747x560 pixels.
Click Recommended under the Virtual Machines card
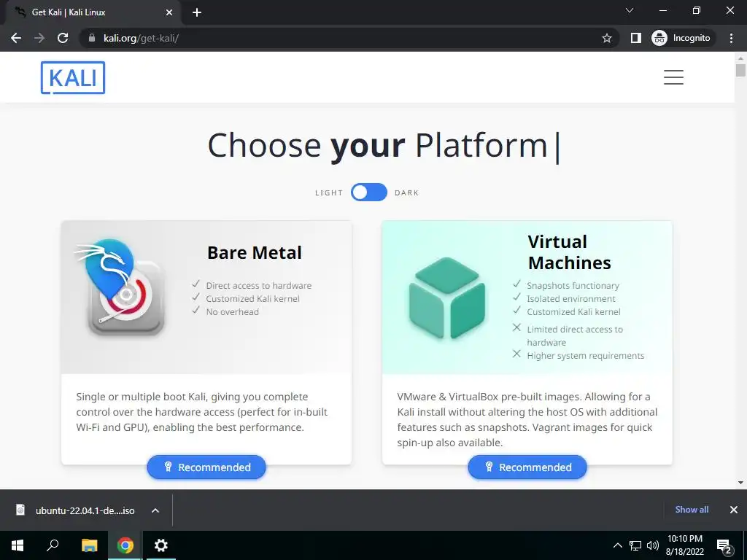[x=527, y=467]
